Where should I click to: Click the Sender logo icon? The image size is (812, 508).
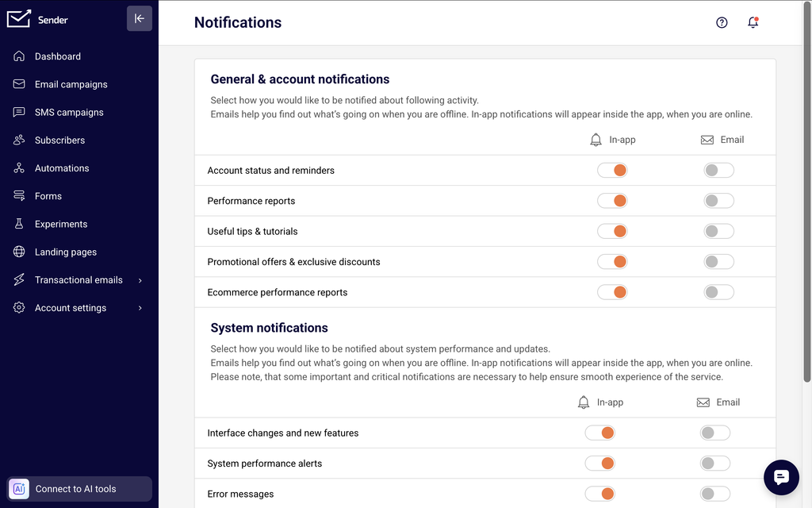coord(19,19)
